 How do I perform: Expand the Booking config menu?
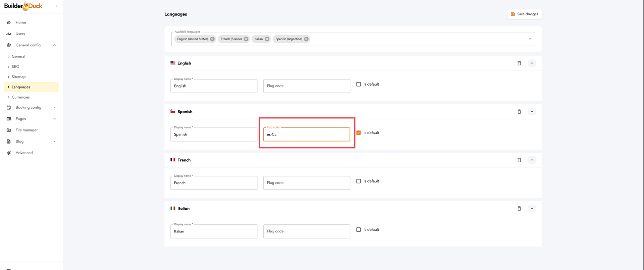(54, 108)
